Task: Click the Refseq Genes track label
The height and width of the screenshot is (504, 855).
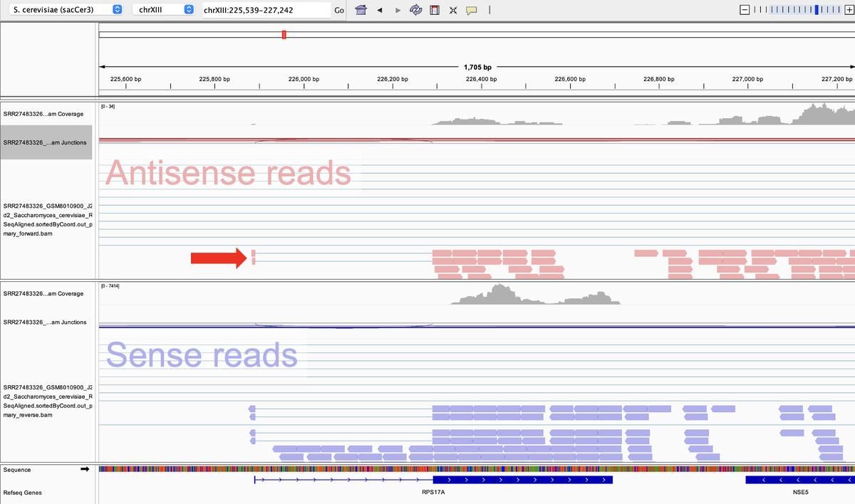Action: click(23, 492)
